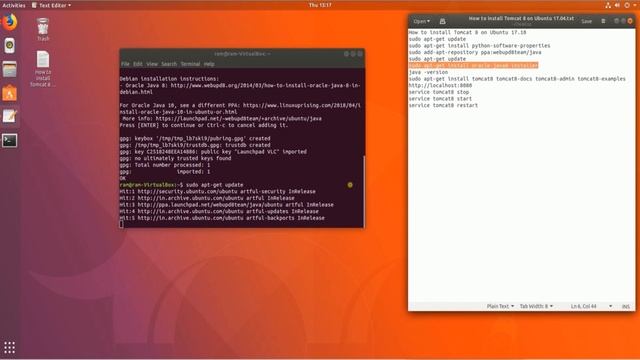The height and width of the screenshot is (360, 640).
Task: Open the network status tray icon
Action: (608, 5)
